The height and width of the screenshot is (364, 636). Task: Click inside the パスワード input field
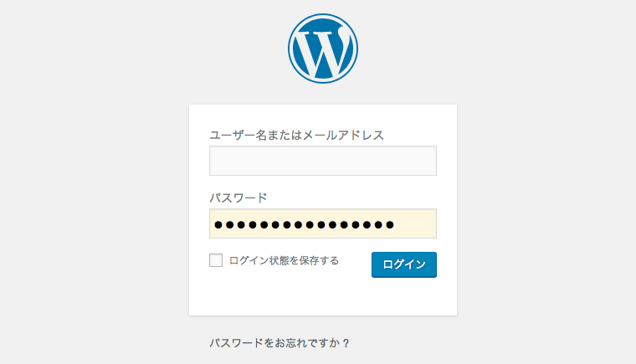323,223
